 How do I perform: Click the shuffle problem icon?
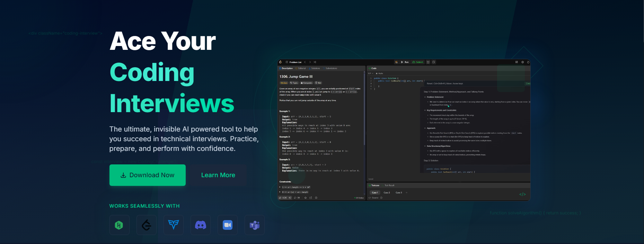(315, 62)
